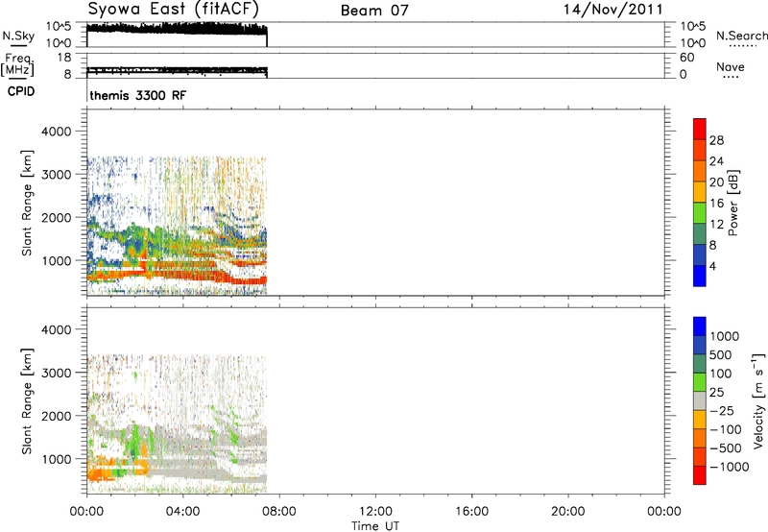Click the 'Velocity [m s-1]' colorbar title

coord(758,400)
